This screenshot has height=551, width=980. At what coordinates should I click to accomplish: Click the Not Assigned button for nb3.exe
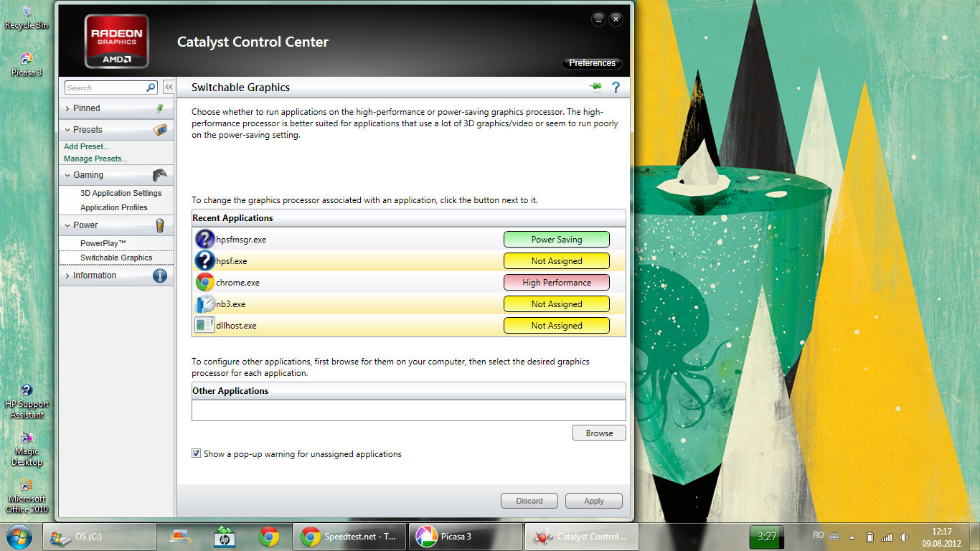pos(557,304)
